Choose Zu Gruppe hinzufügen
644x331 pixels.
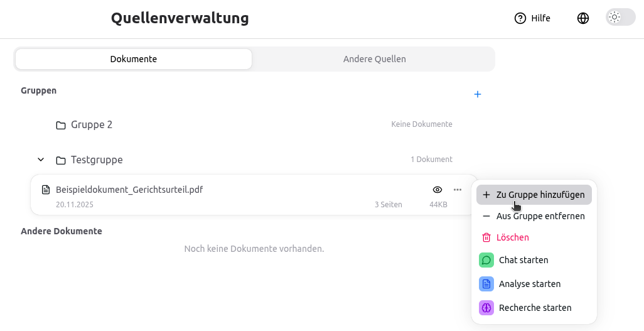coord(534,195)
